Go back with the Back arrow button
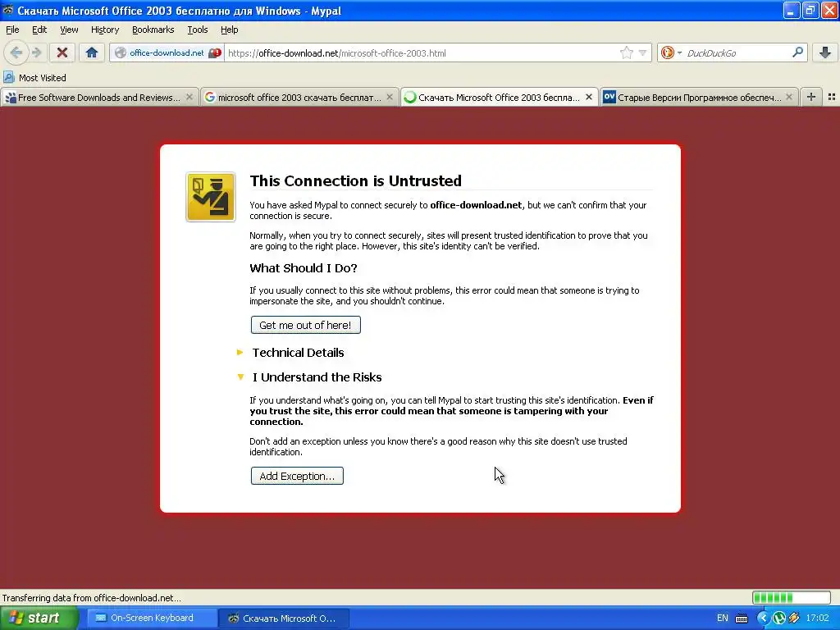This screenshot has width=840, height=630. point(16,52)
